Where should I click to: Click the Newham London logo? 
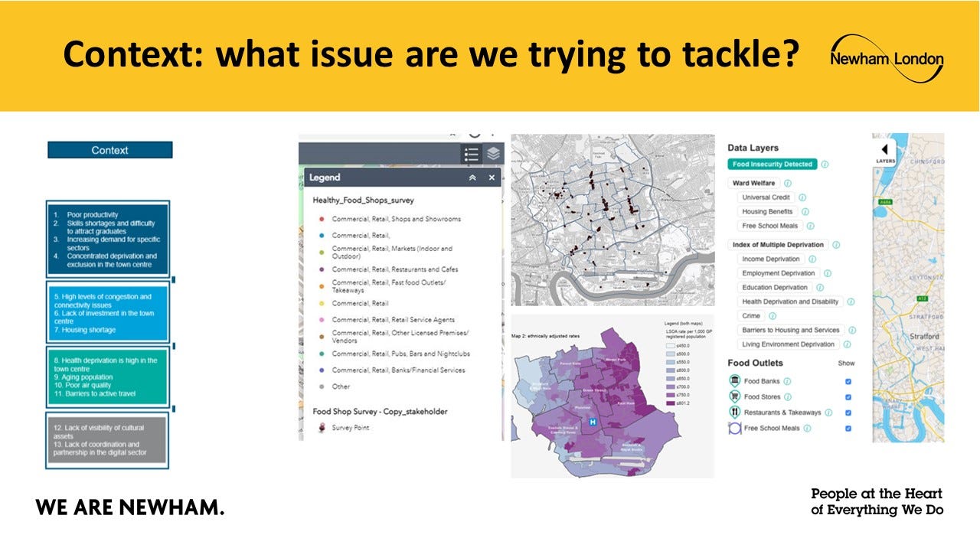[x=887, y=57]
